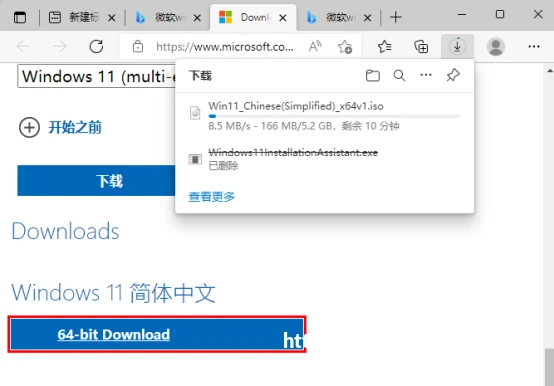The image size is (554, 386).
Task: Go forward to next page
Action: point(60,46)
